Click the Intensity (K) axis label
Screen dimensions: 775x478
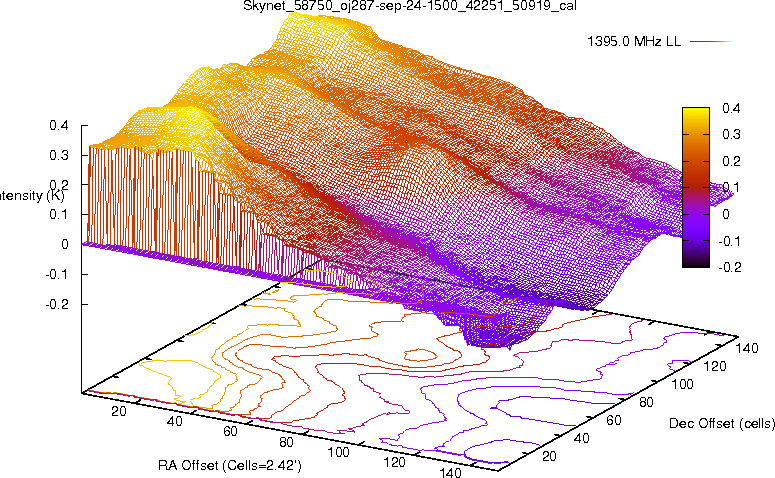tap(32, 196)
